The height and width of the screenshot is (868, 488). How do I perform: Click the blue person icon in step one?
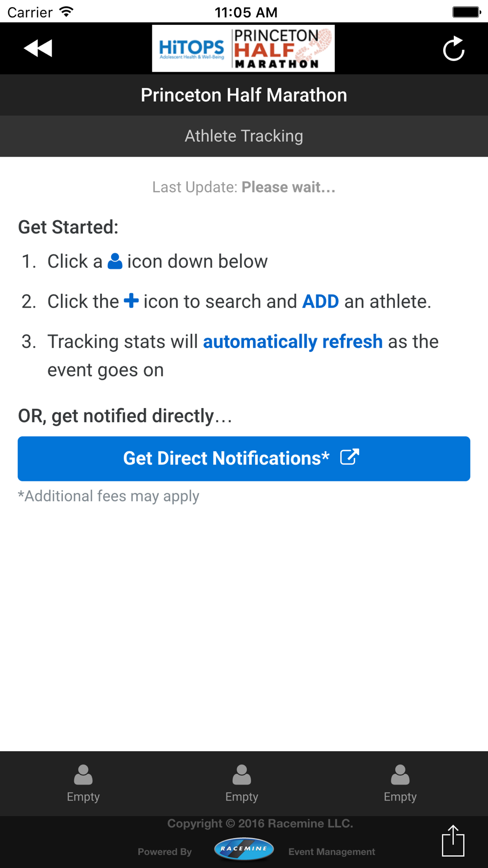coord(115,261)
